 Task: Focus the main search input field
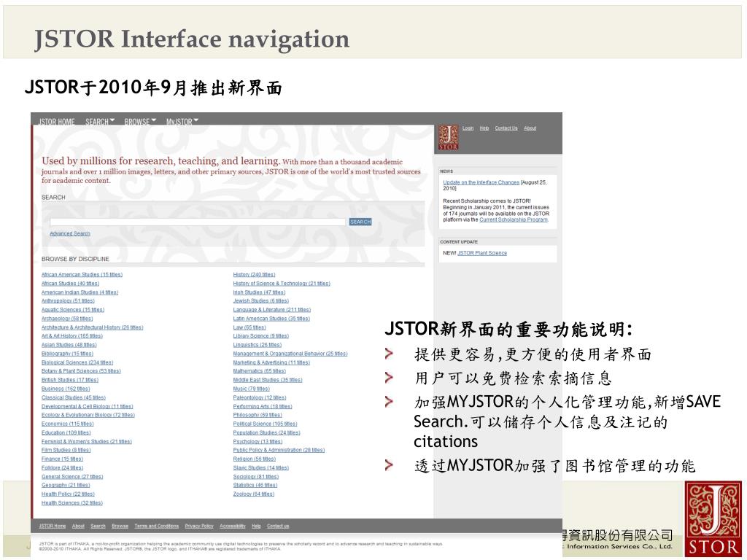198,222
